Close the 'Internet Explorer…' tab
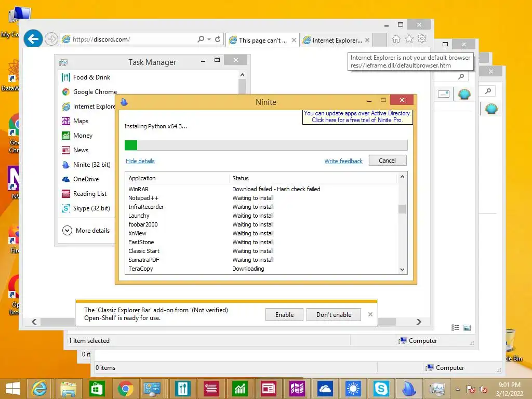Screen dimensions: 532x399 click(x=367, y=40)
